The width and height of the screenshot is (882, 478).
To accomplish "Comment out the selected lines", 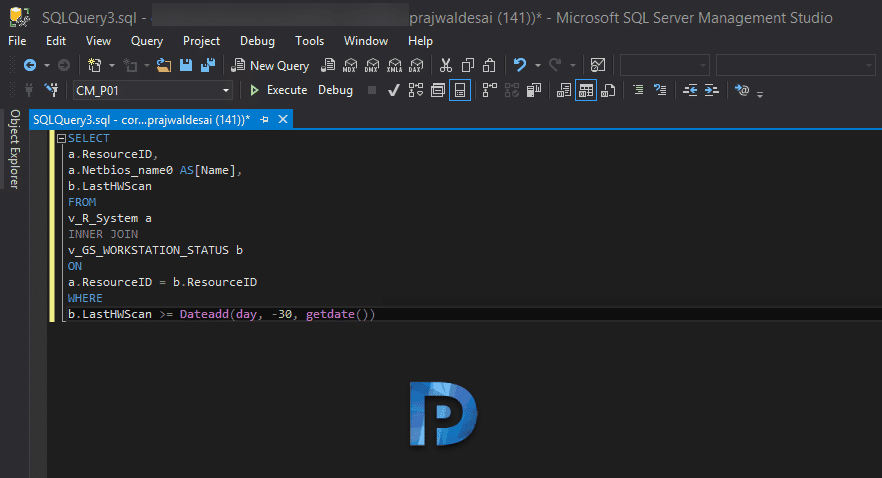I will (638, 90).
